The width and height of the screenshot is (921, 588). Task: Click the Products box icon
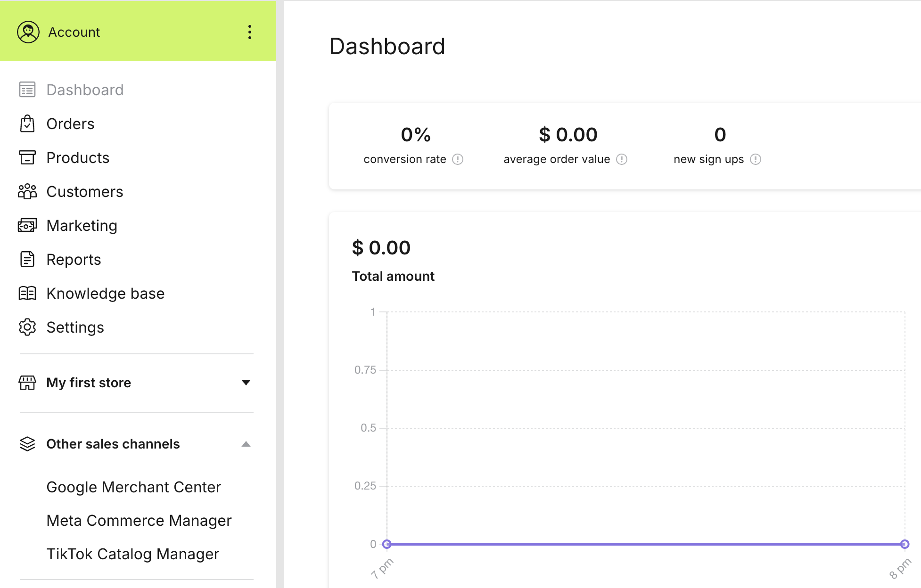pos(27,157)
